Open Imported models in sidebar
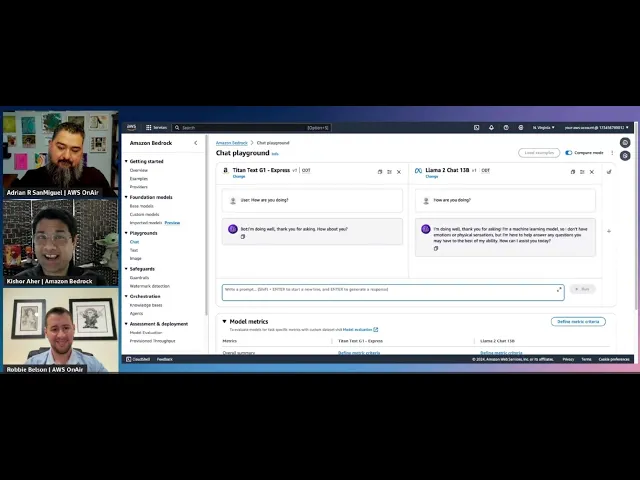The image size is (640, 480). [146, 223]
